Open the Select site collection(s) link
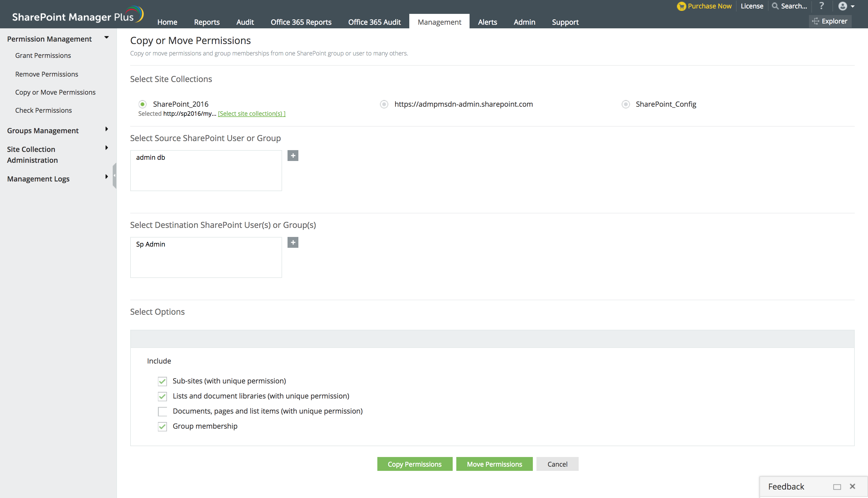 pyautogui.click(x=252, y=114)
